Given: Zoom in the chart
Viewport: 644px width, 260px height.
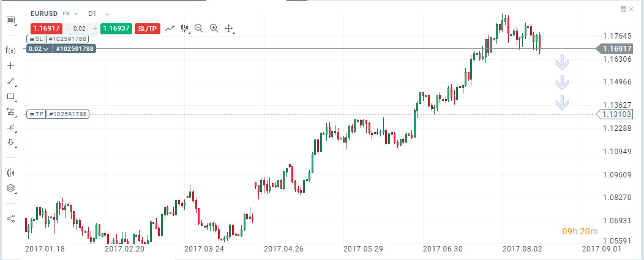Looking at the screenshot, I should coord(214,28).
